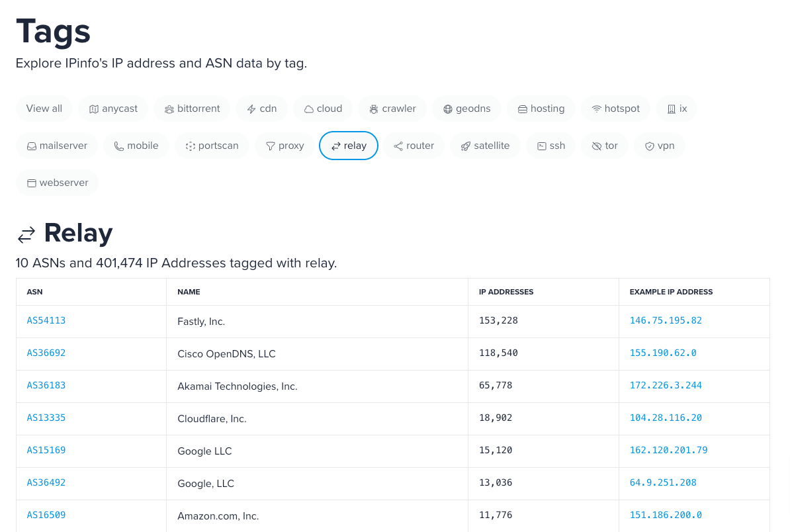Open example IP 146.75.195.82
The image size is (790, 532).
click(x=666, y=320)
